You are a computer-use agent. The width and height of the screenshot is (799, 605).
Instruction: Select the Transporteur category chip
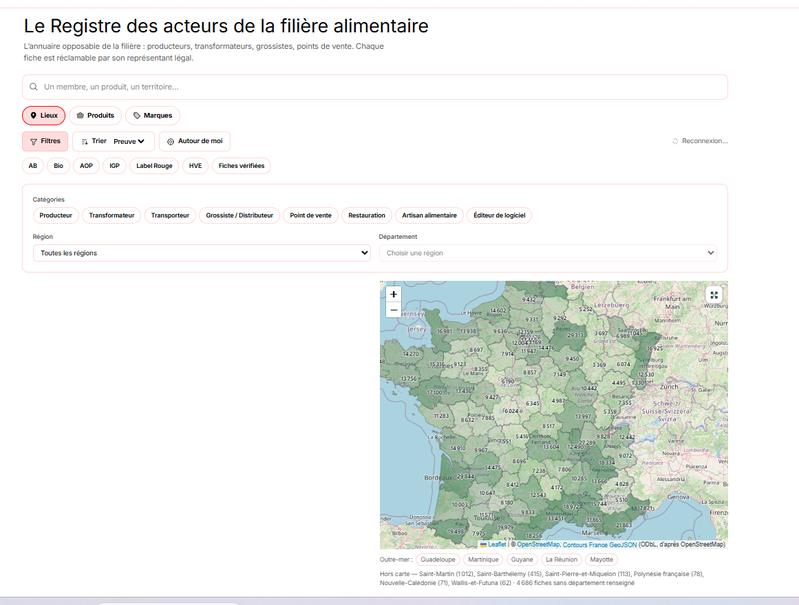[x=170, y=216]
